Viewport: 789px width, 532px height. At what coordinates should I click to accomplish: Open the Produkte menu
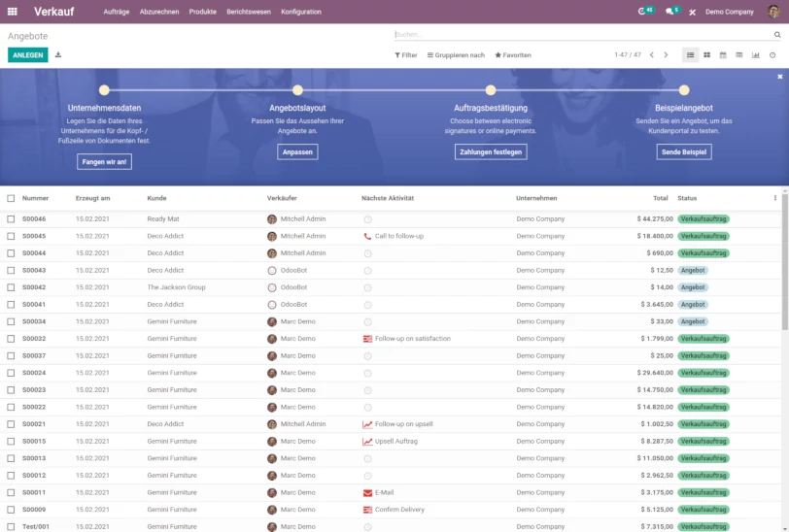point(203,12)
